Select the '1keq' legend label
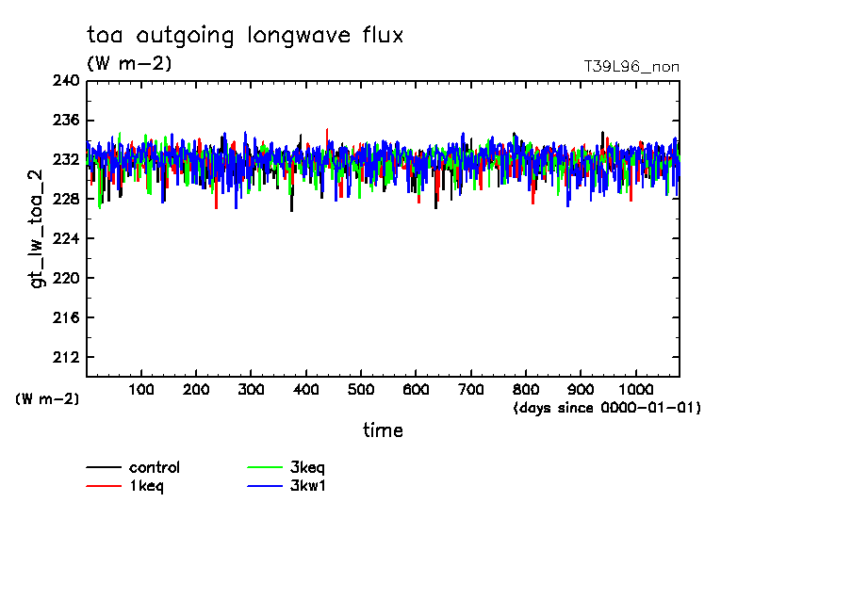This screenshot has height=616, width=852. (147, 486)
